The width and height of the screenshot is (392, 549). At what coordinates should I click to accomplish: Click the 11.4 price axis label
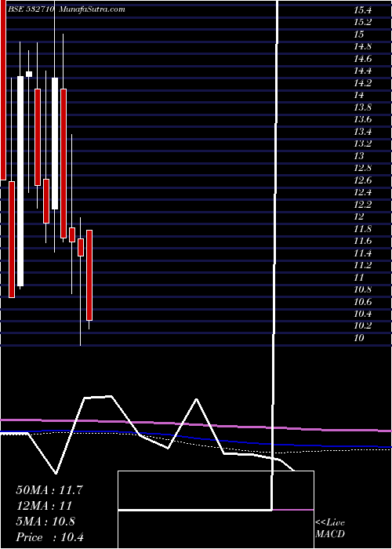362,253
